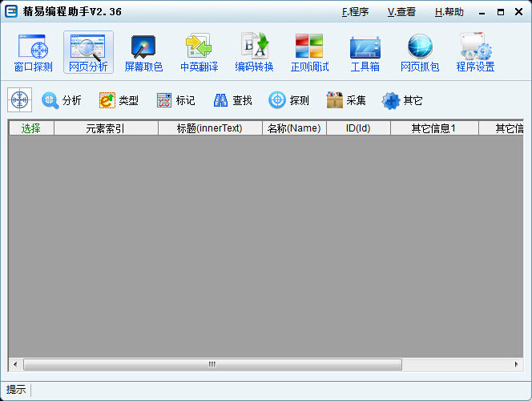Click the ID(Id) column header

pyautogui.click(x=358, y=128)
